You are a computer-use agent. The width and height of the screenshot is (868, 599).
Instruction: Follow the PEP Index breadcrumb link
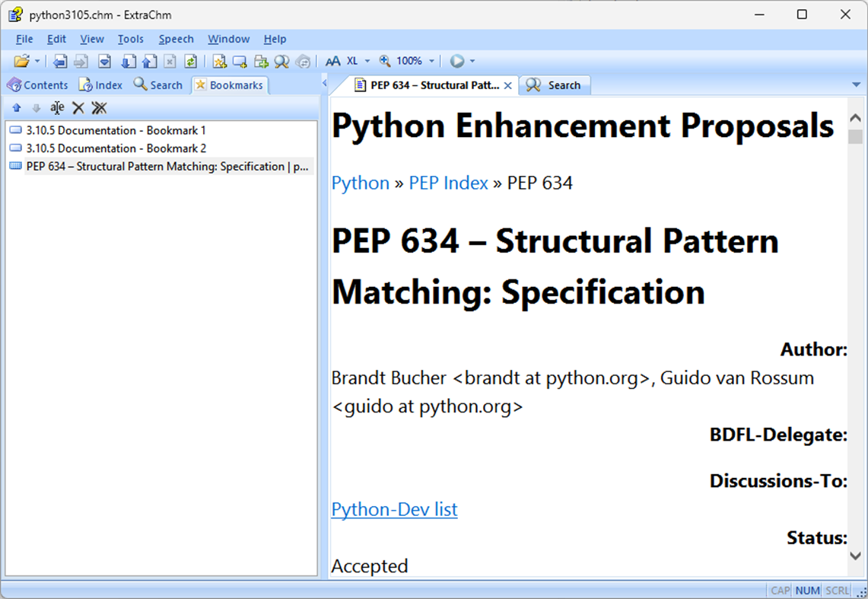(x=448, y=183)
